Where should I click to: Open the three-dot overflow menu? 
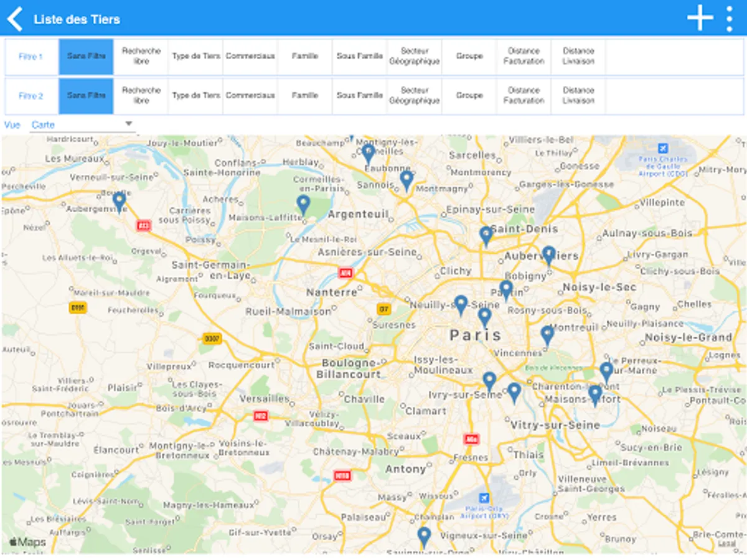coord(730,19)
